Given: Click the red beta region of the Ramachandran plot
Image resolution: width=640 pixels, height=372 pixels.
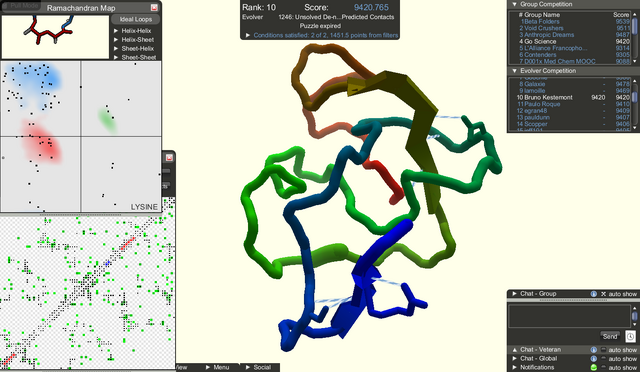Looking at the screenshot, I should point(41,143).
